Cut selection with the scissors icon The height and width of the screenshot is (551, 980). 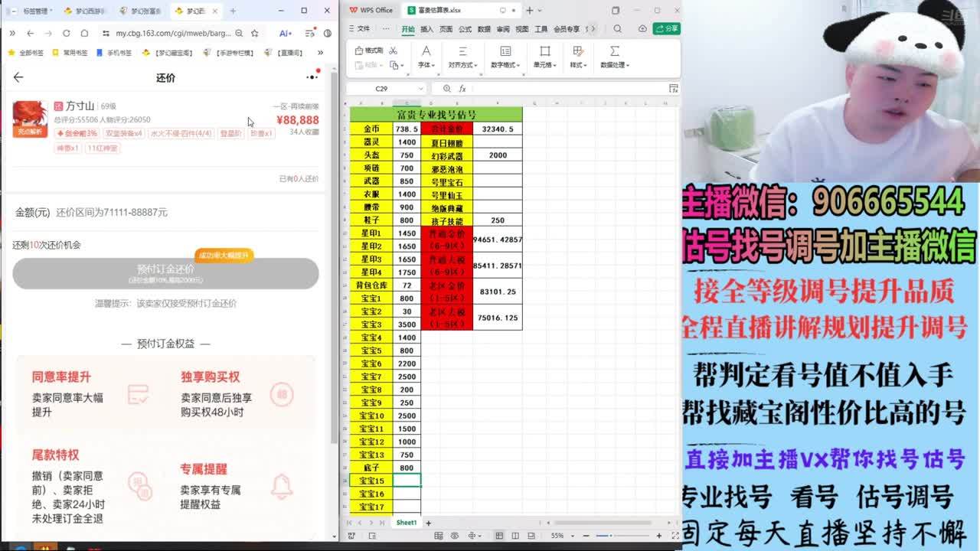[x=394, y=51]
